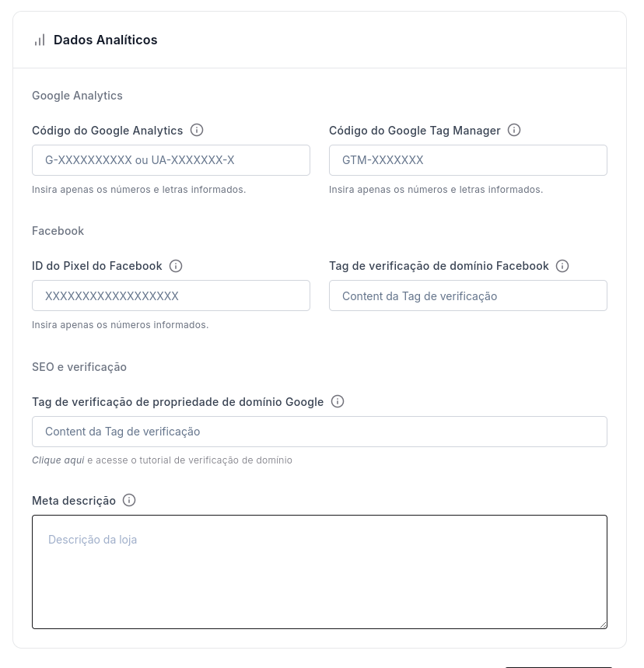Click the Código do Google Analytics label

click(107, 131)
